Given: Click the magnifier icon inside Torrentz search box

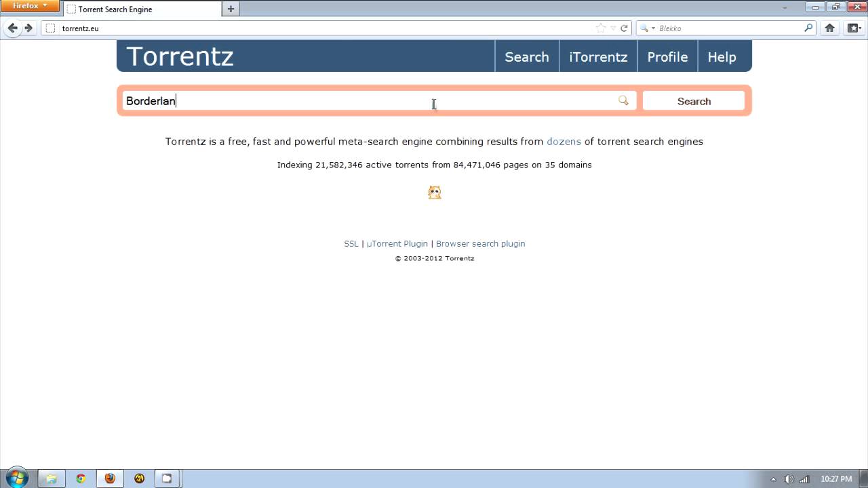Looking at the screenshot, I should click(623, 100).
